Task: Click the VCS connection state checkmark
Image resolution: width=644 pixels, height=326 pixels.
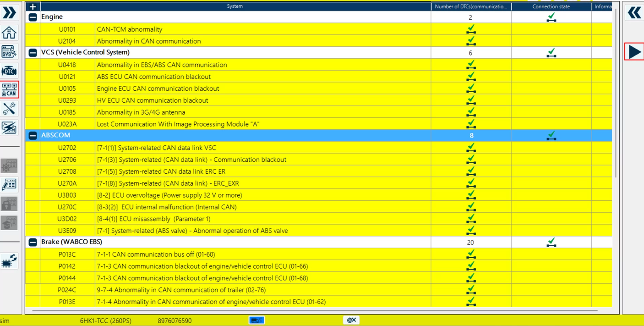Action: [x=551, y=53]
